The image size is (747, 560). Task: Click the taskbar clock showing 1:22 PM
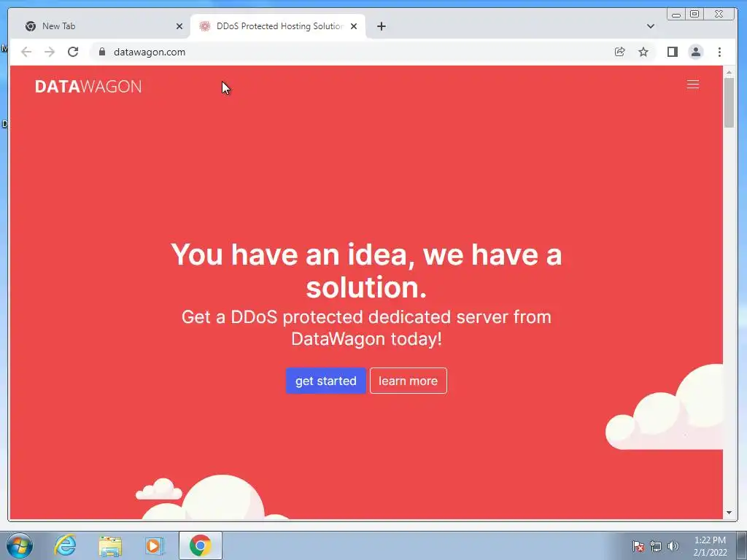[x=710, y=546]
